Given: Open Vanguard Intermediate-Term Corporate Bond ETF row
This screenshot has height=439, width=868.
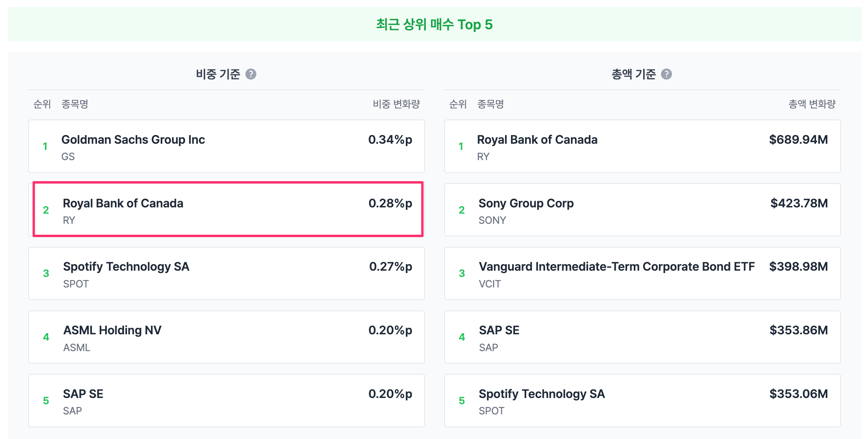Looking at the screenshot, I should pos(642,273).
